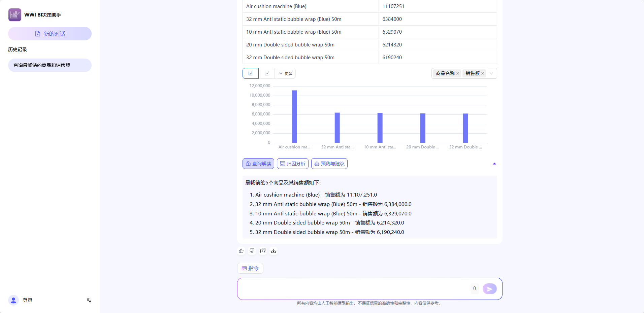
Task: Switch to bar chart view
Action: click(251, 73)
